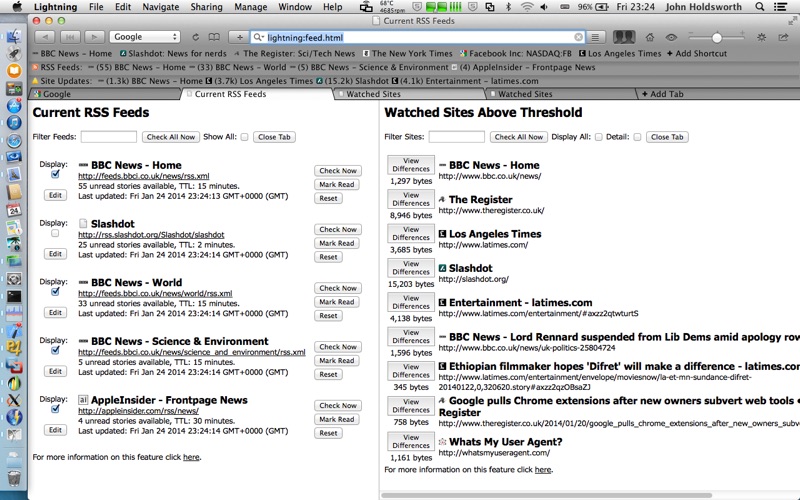Click the Filter Sites input field
Screen dimensions: 800x500
[x=456, y=137]
